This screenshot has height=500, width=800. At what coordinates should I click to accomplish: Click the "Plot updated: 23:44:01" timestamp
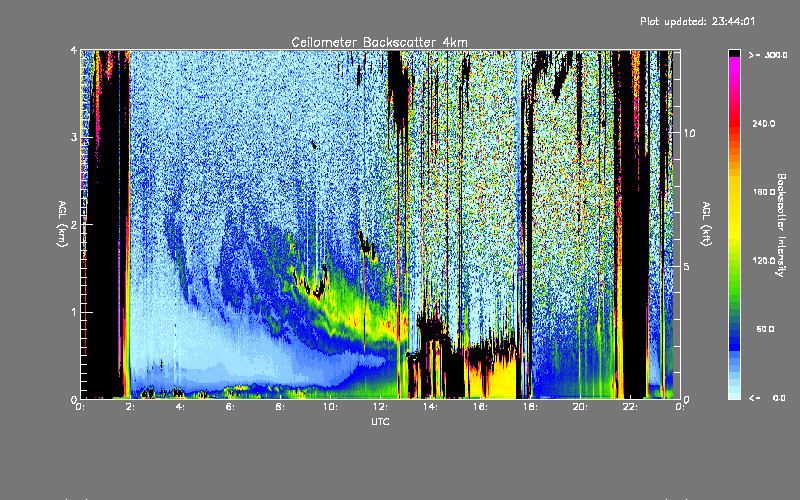click(x=697, y=21)
